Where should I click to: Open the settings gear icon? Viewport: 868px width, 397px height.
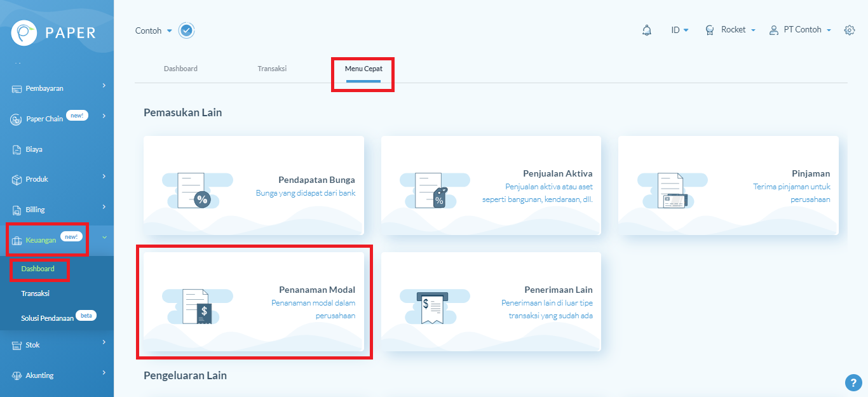click(850, 30)
